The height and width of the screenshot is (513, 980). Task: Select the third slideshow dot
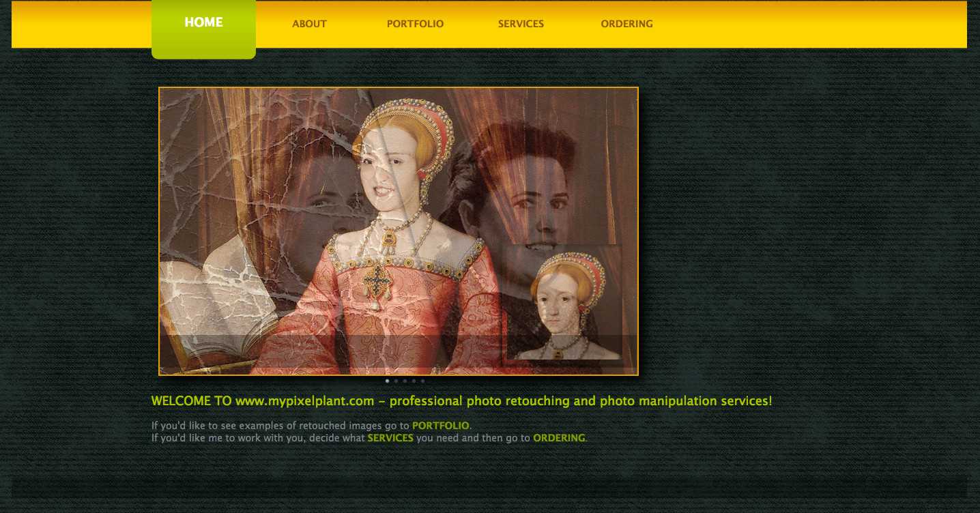click(x=405, y=381)
